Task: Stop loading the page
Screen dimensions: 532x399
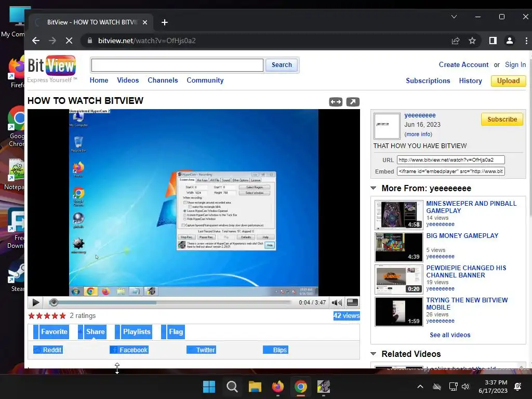Action: 69,41
